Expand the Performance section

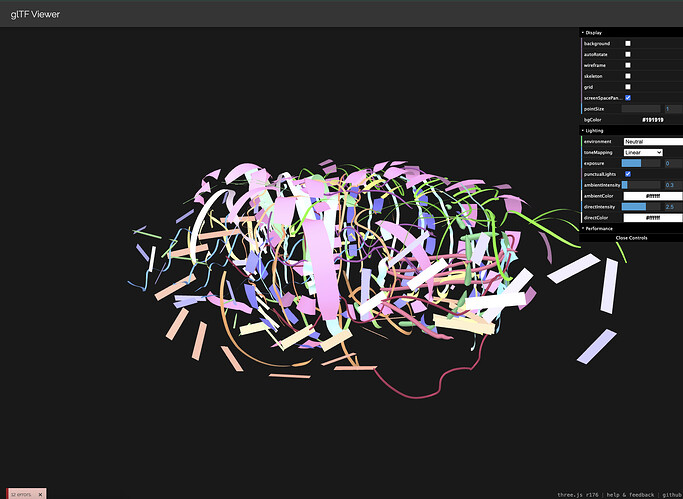pyautogui.click(x=631, y=229)
